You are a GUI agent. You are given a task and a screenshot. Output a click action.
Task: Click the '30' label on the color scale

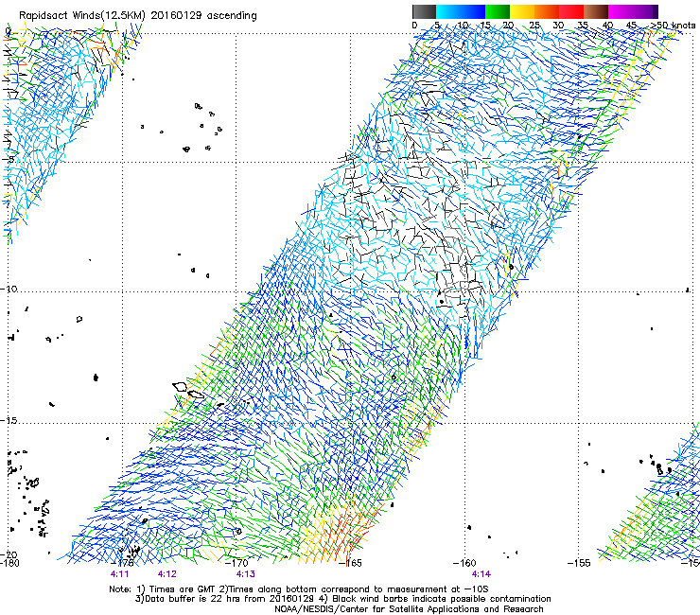pyautogui.click(x=558, y=26)
